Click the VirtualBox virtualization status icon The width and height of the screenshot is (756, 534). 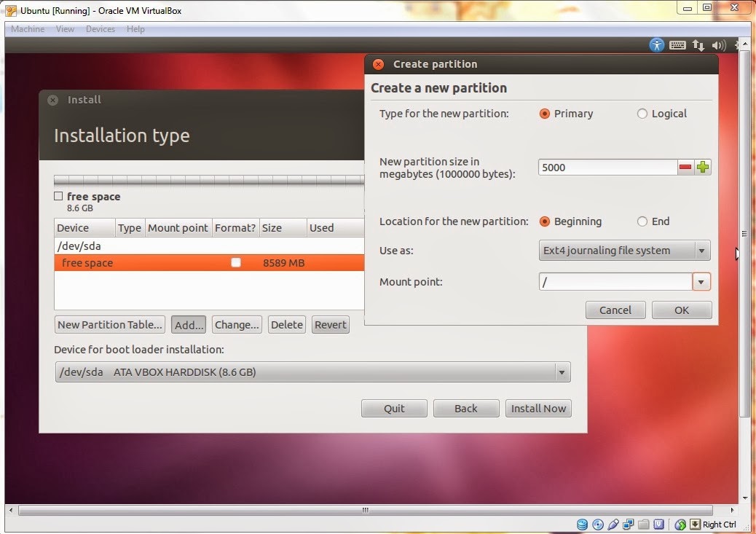tap(658, 525)
